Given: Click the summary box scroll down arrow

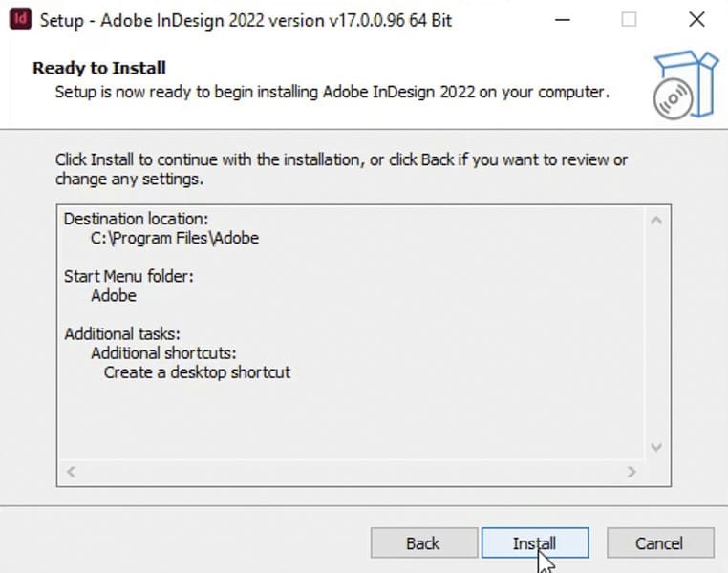Looking at the screenshot, I should [656, 447].
